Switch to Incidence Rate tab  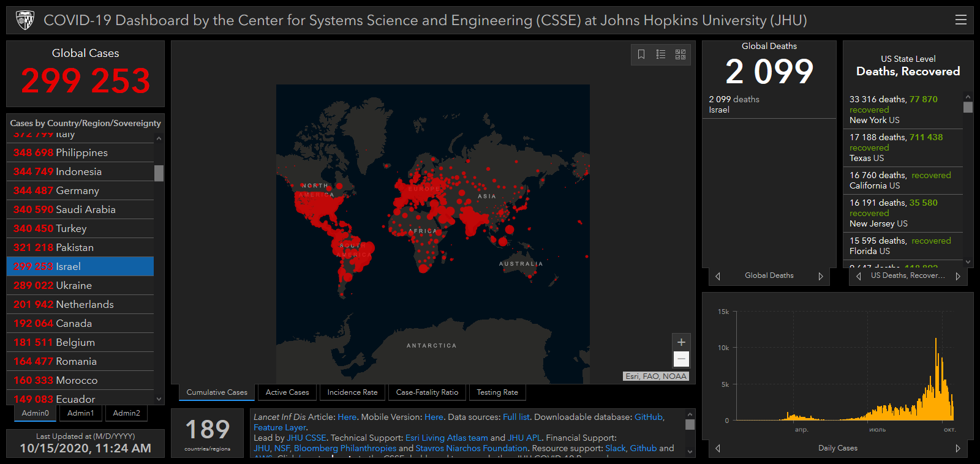point(352,392)
